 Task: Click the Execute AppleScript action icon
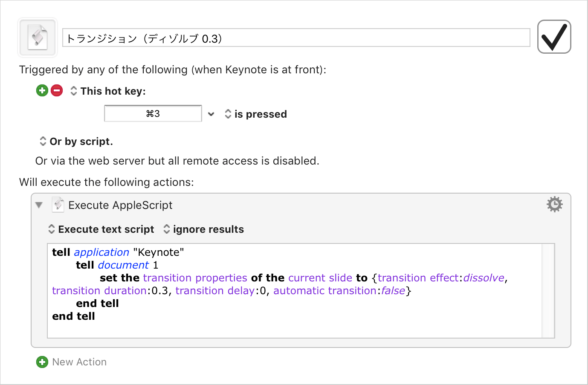point(58,205)
